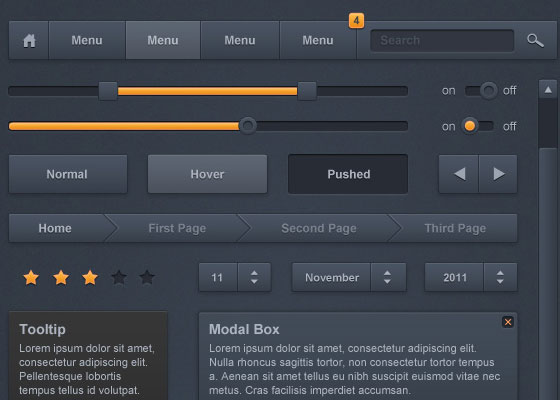The image size is (560, 400).
Task: Go to First Page breadcrumb
Action: click(x=177, y=228)
